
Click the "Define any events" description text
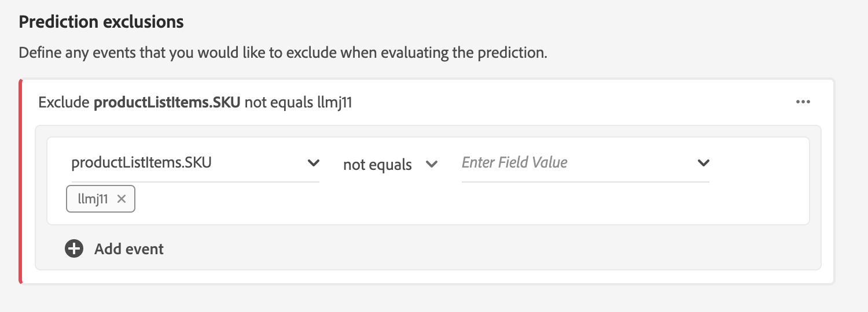click(282, 53)
